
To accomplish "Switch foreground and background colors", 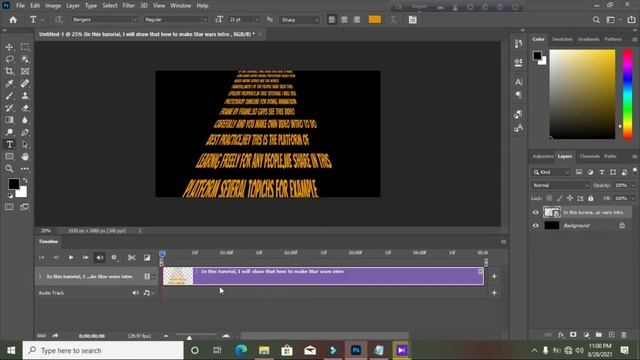I will 25,180.
